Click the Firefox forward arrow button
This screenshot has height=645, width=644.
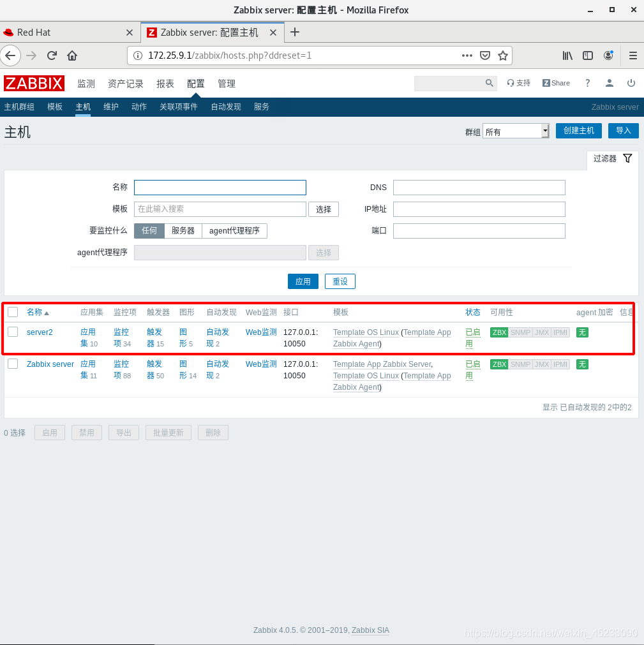click(31, 56)
